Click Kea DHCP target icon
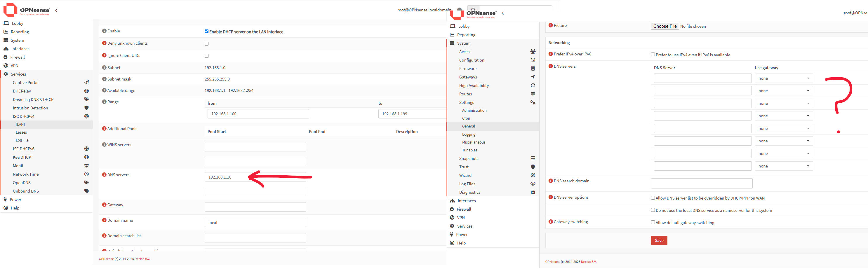868x269 pixels. coord(87,157)
